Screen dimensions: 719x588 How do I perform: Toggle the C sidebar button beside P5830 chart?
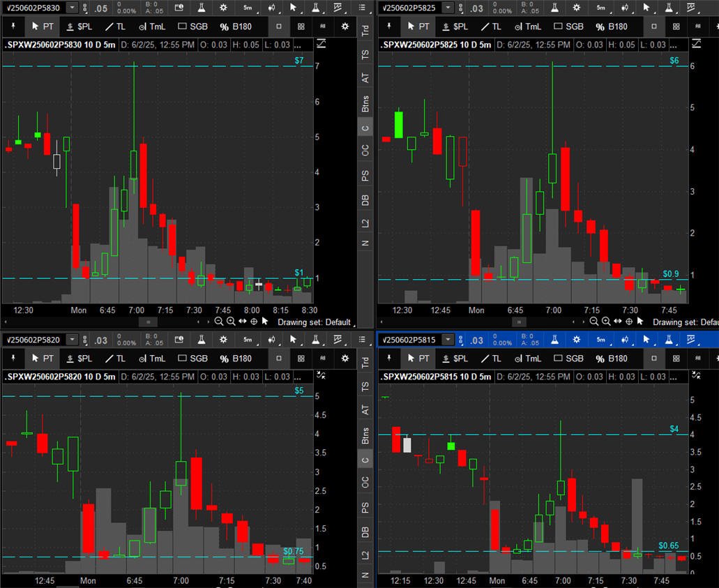click(x=365, y=128)
